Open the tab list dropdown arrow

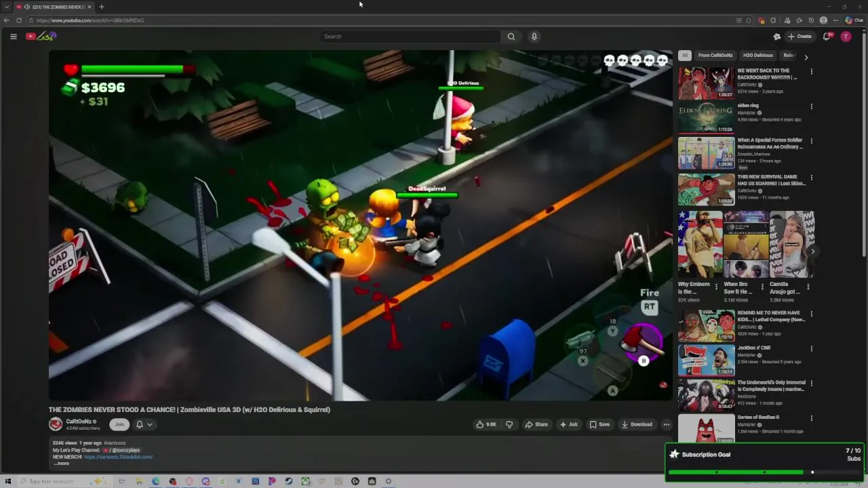pyautogui.click(x=7, y=7)
